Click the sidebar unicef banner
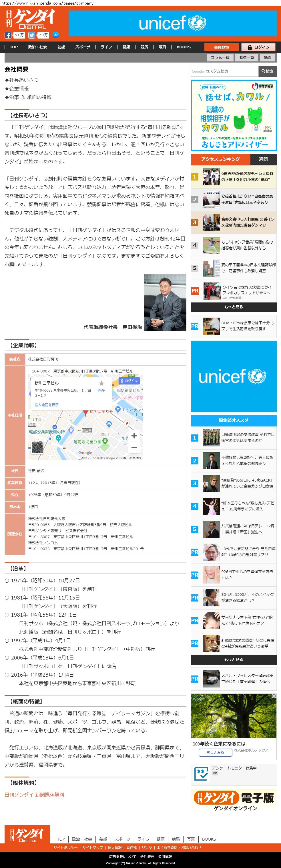Image resolution: width=281 pixels, height=868 pixels. coord(234,376)
